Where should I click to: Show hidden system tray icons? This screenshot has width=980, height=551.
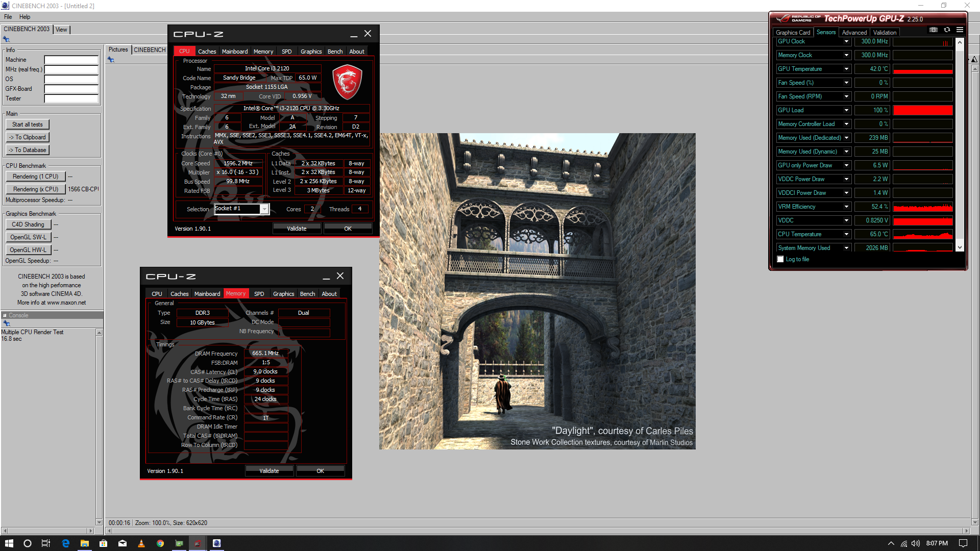click(891, 543)
